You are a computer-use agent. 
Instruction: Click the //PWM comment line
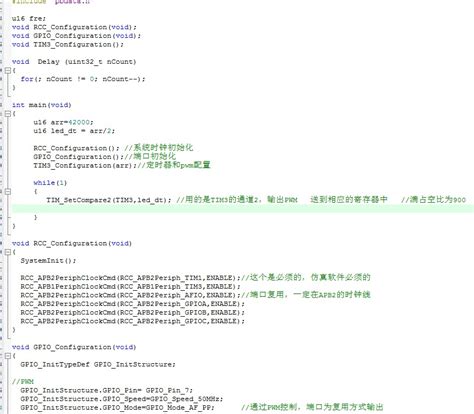23,382
